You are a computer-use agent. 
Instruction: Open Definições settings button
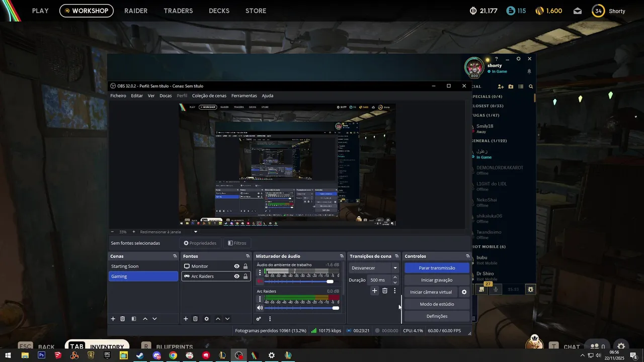[437, 316]
